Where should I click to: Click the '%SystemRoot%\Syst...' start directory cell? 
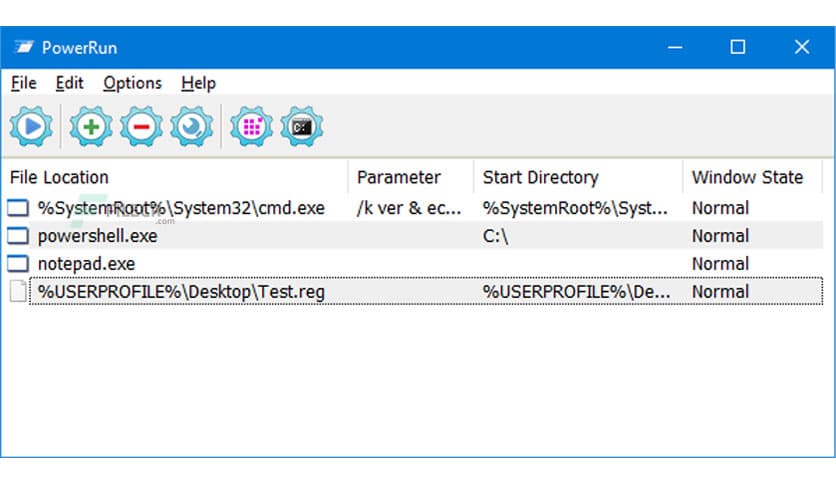[575, 208]
